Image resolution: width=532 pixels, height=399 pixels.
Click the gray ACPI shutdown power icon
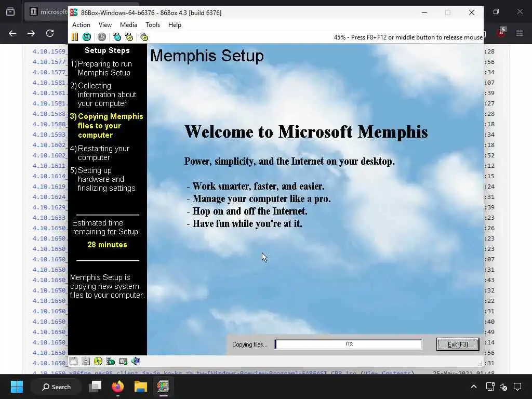pos(102,37)
